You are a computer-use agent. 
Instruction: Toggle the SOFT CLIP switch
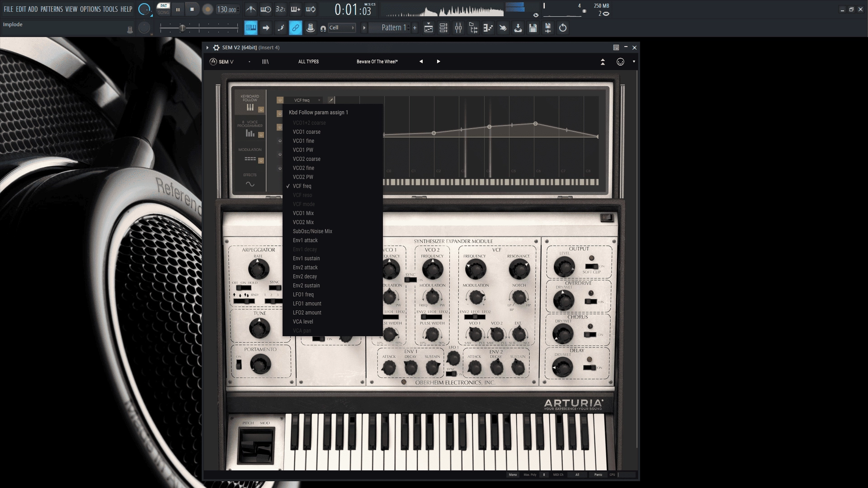tap(591, 266)
